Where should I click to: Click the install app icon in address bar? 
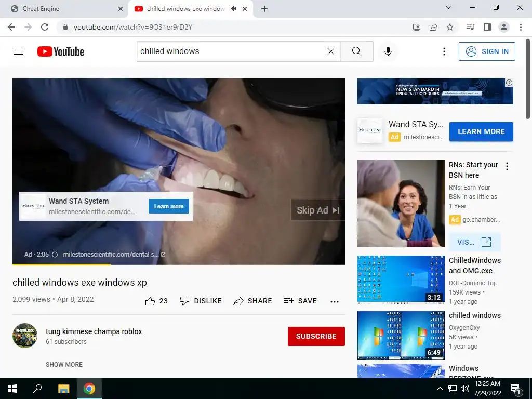pyautogui.click(x=417, y=27)
